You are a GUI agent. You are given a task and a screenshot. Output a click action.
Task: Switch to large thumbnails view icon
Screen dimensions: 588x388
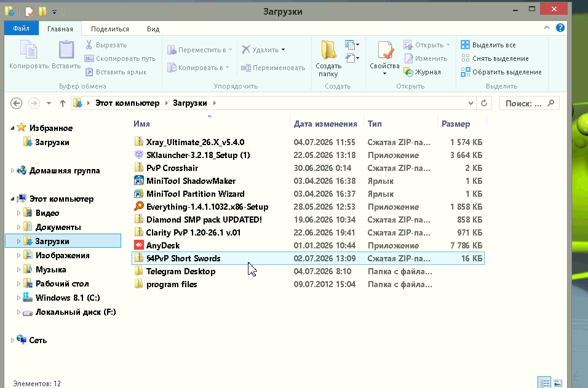coord(558,382)
